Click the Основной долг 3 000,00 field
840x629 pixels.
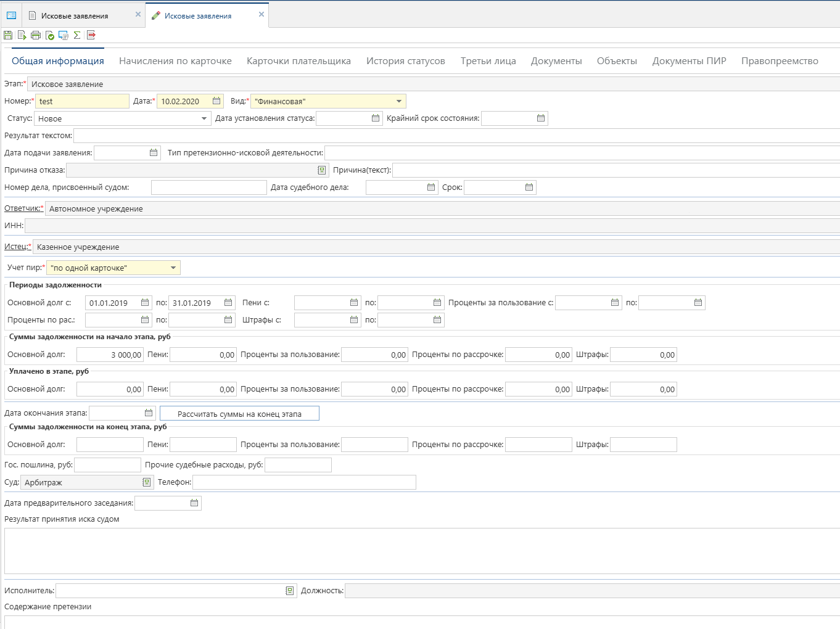tap(110, 355)
